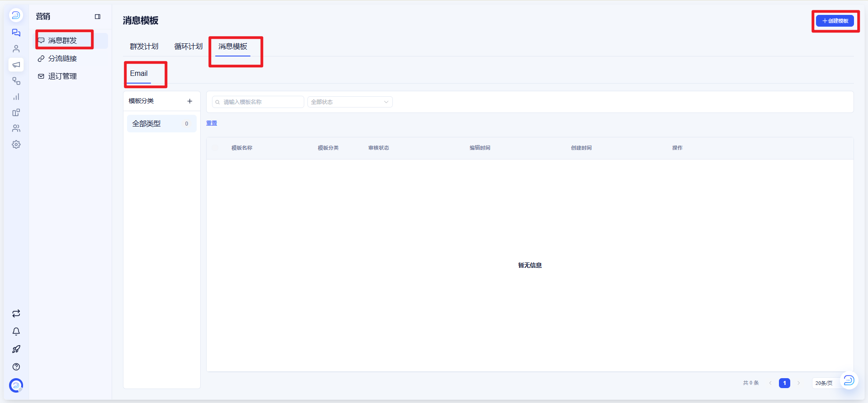868x403 pixels.
Task: Click the 创建模板 button
Action: (835, 21)
